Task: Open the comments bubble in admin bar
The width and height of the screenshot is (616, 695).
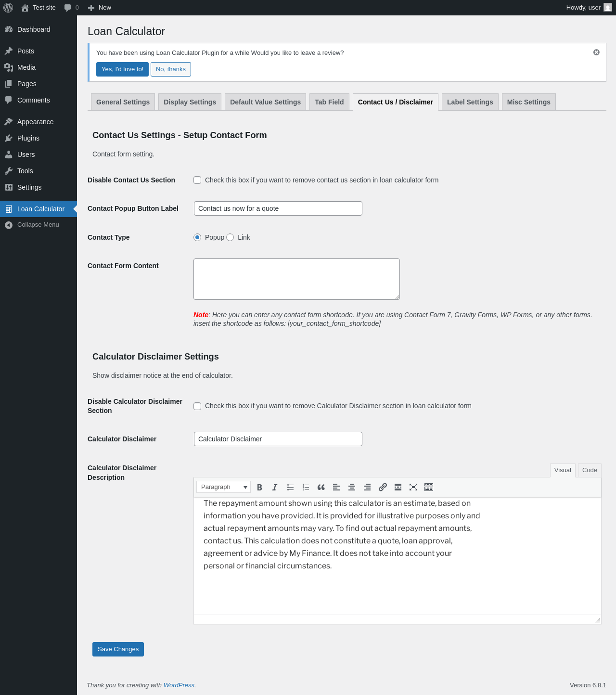Action: [x=67, y=8]
